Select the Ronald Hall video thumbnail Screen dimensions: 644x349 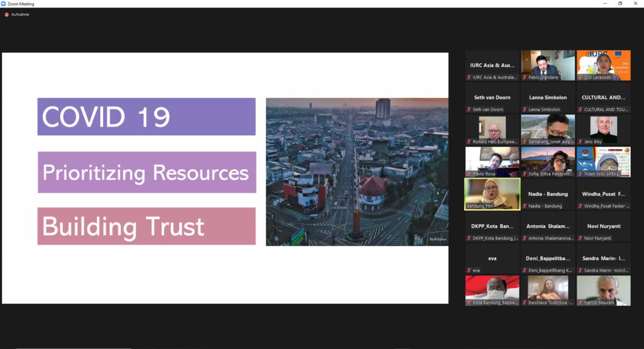coord(492,129)
